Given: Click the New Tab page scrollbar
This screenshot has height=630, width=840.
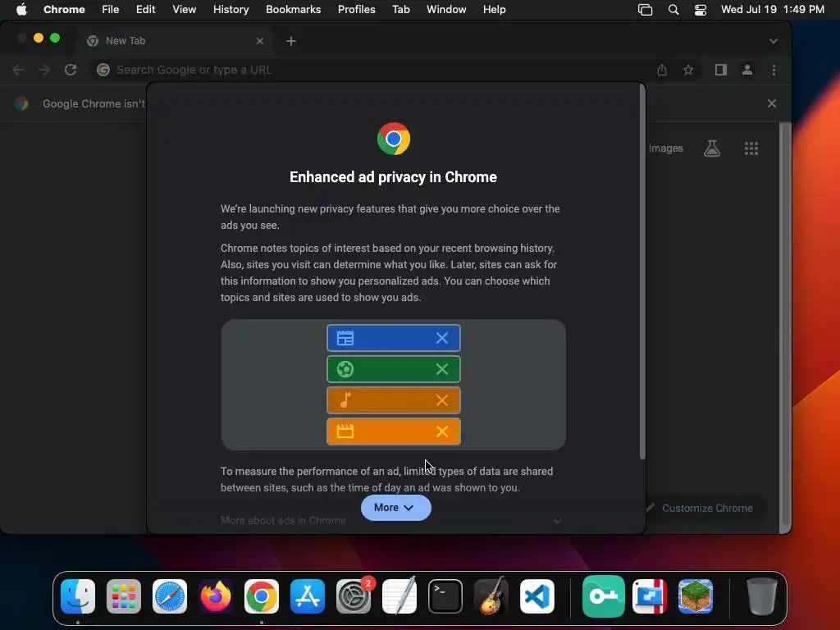Looking at the screenshot, I should [x=785, y=324].
